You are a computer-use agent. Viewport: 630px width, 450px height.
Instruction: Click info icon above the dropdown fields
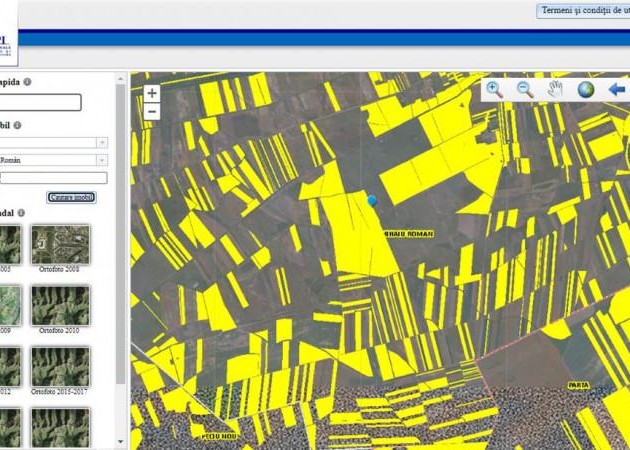click(18, 126)
